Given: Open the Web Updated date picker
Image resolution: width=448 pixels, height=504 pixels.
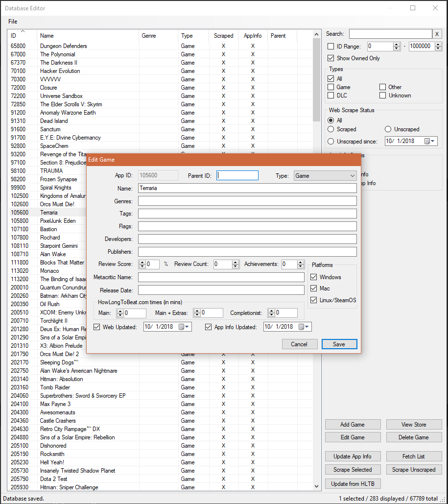Looking at the screenshot, I should click(188, 327).
